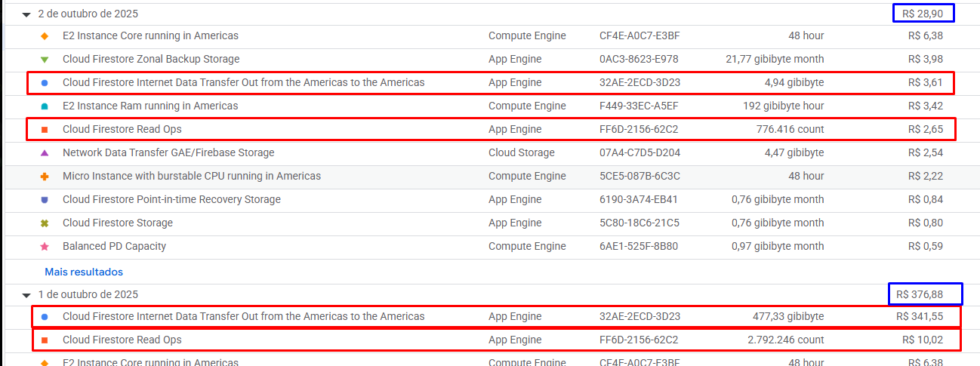980x366 pixels.
Task: Open the Mais resultados link
Action: pos(83,272)
